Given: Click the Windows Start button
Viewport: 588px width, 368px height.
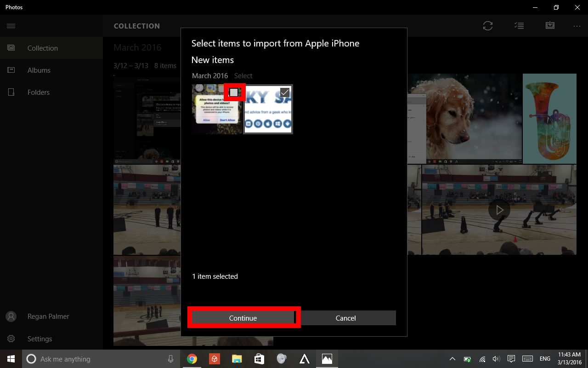Looking at the screenshot, I should pos(11,359).
